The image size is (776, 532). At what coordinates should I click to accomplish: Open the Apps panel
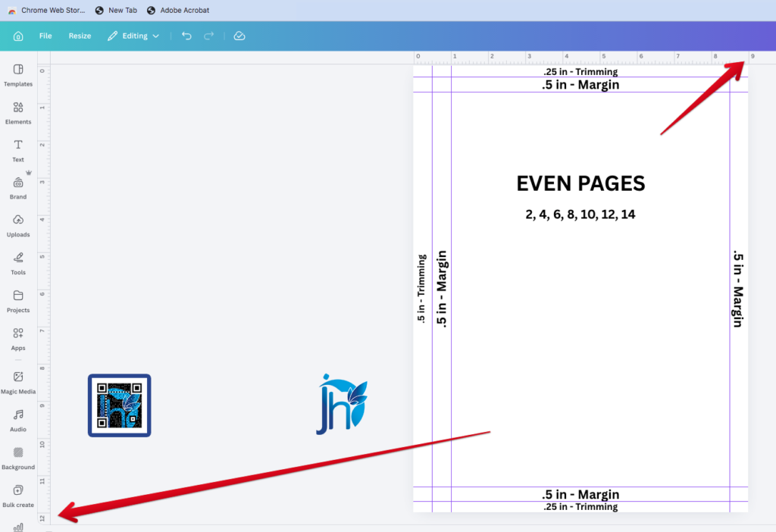18,338
